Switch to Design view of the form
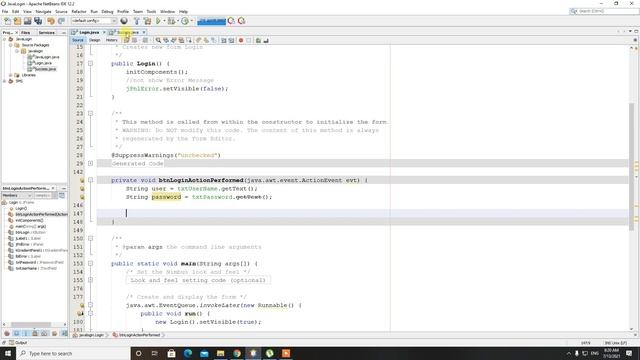640x360 pixels. [94, 40]
